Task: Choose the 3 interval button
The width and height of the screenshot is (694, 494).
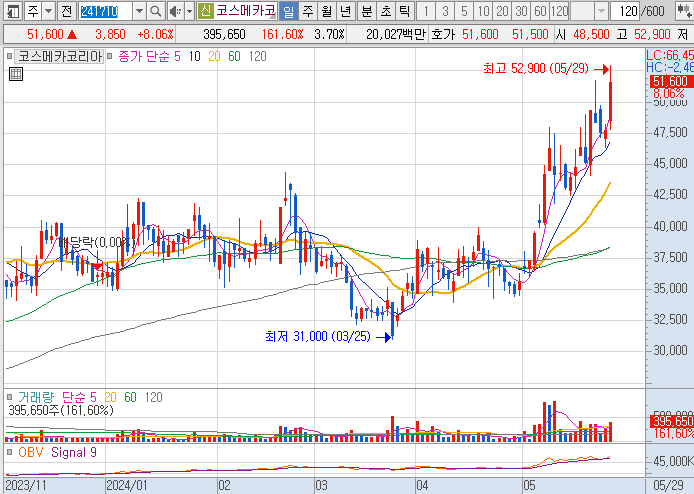Action: (445, 11)
